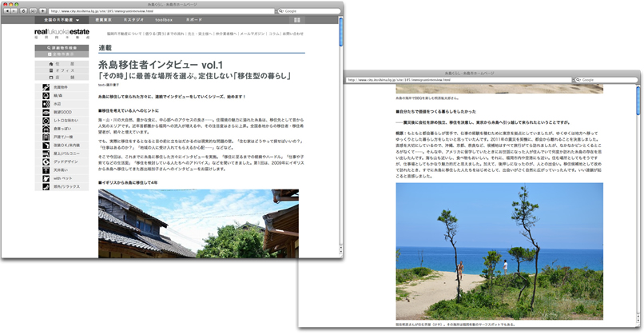Open the コラム link

(x=274, y=34)
